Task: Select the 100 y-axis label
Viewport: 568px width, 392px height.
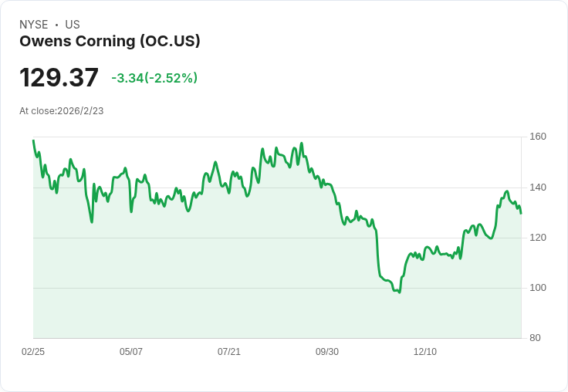Action: coord(538,288)
